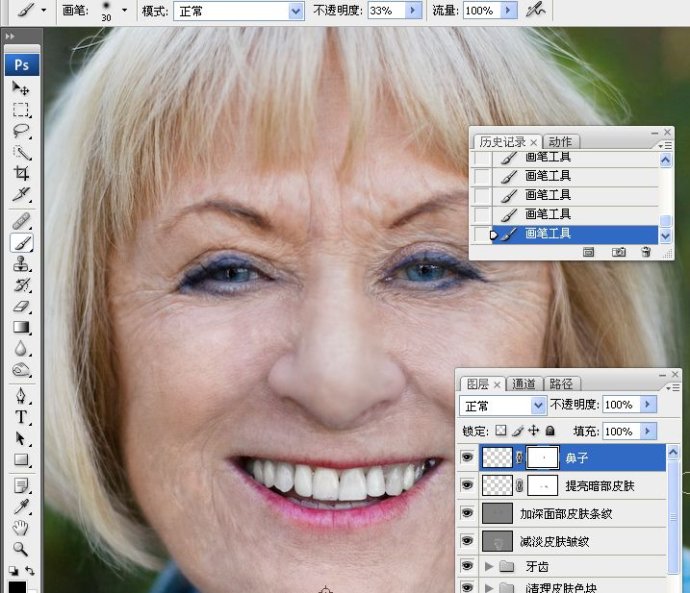Select the Move tool
Image resolution: width=690 pixels, height=593 pixels.
click(21, 88)
